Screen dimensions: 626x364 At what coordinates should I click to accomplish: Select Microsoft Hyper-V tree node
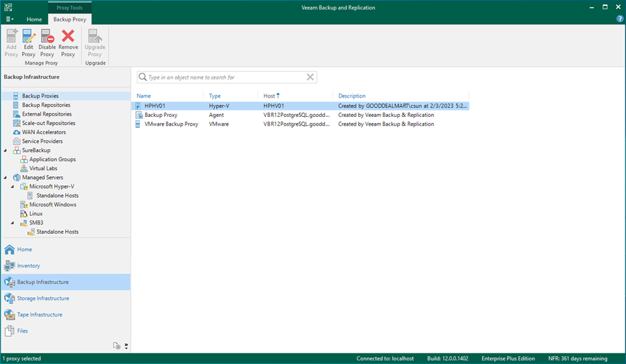tap(51, 186)
